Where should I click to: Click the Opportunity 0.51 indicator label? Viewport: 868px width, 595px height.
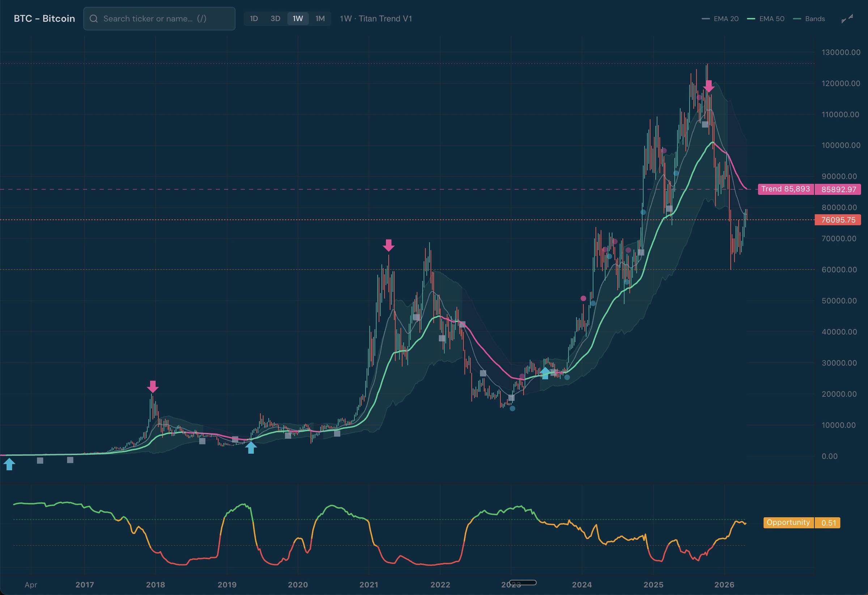click(788, 523)
